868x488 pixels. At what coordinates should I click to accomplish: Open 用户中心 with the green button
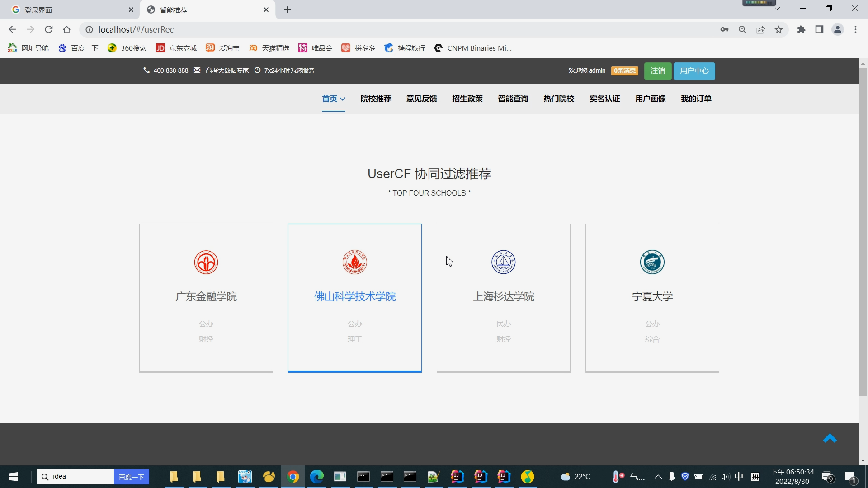coord(694,70)
